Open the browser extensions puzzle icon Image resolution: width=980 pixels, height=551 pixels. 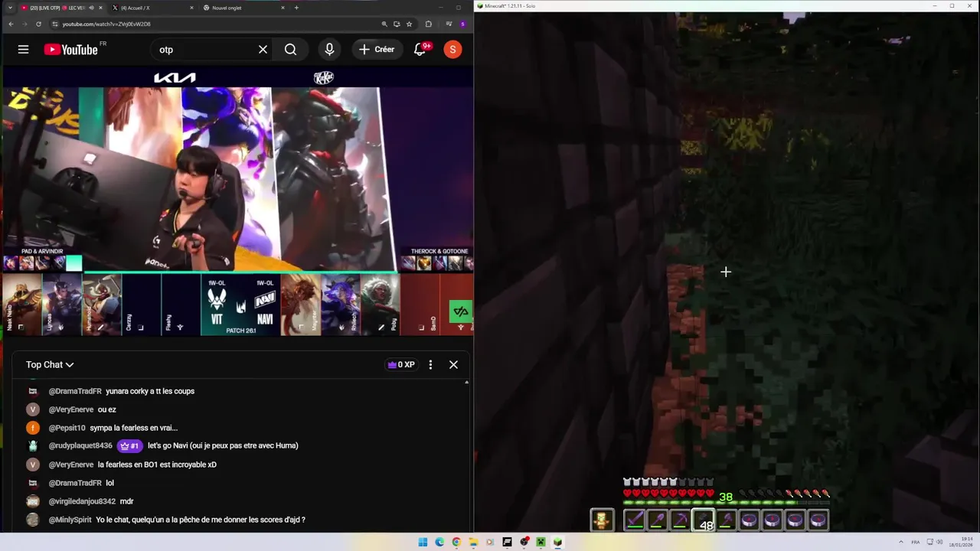pos(428,24)
